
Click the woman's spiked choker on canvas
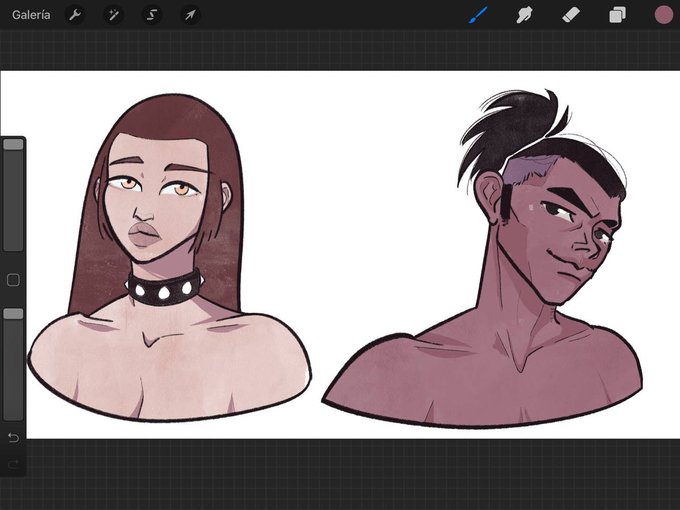[x=164, y=288]
